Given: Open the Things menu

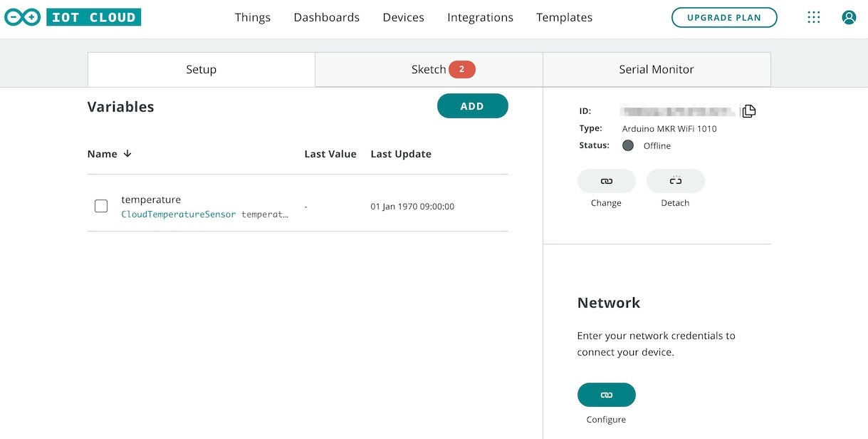Looking at the screenshot, I should point(253,18).
